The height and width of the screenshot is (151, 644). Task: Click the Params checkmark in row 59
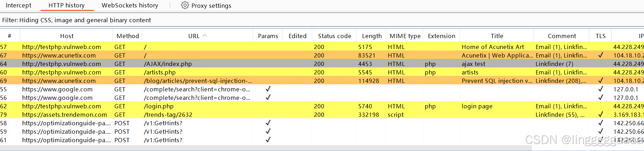pos(268,131)
